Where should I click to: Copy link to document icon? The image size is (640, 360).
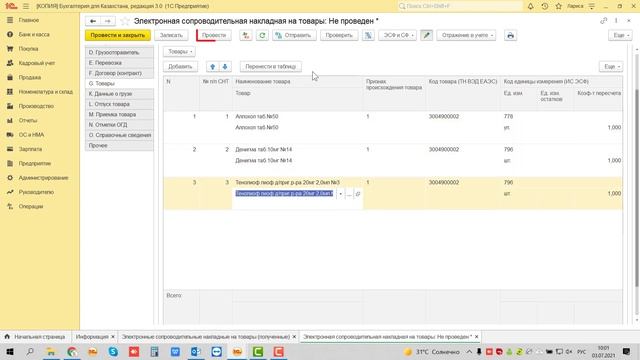[x=603, y=21]
